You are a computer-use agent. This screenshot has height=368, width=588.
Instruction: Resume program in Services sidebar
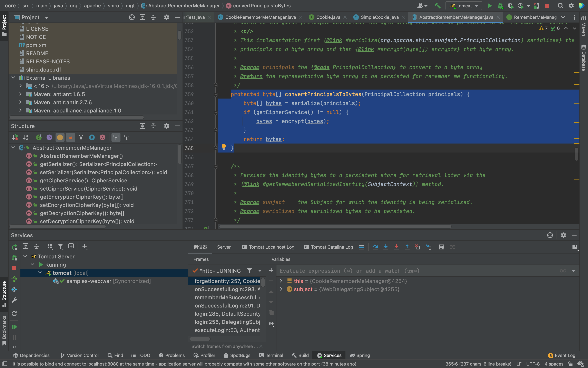pos(14,327)
